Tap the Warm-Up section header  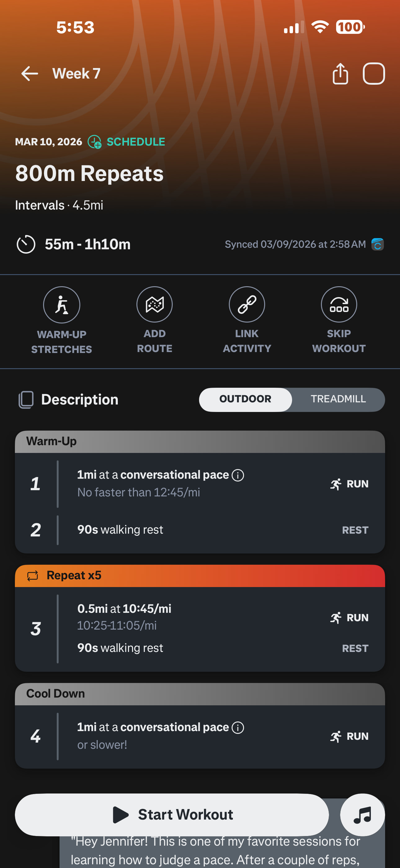200,441
